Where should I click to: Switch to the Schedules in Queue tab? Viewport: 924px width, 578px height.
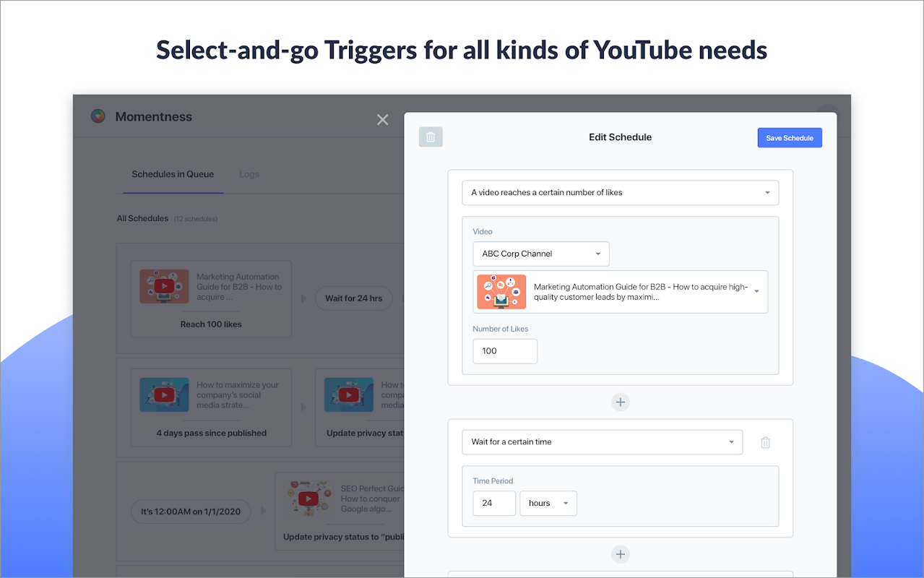tap(173, 174)
